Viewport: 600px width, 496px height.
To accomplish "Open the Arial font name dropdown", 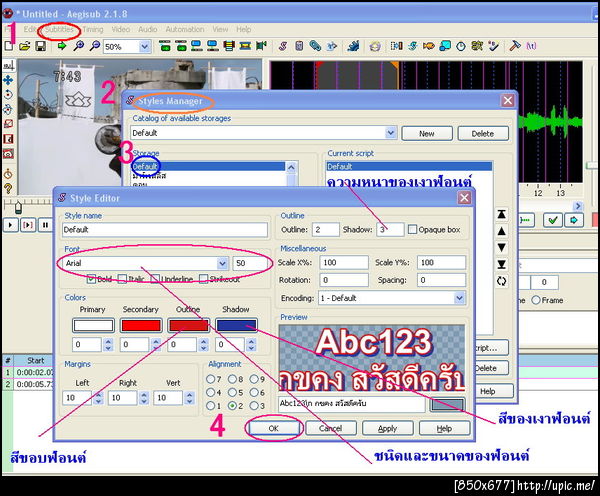I will click(222, 263).
